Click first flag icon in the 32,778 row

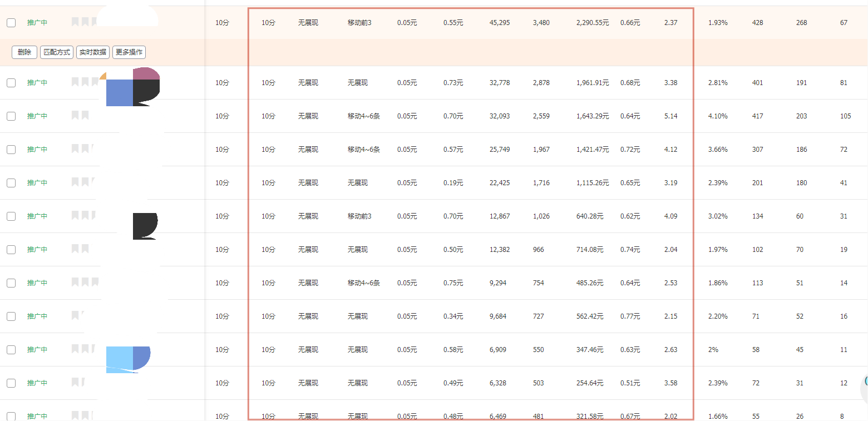click(75, 82)
